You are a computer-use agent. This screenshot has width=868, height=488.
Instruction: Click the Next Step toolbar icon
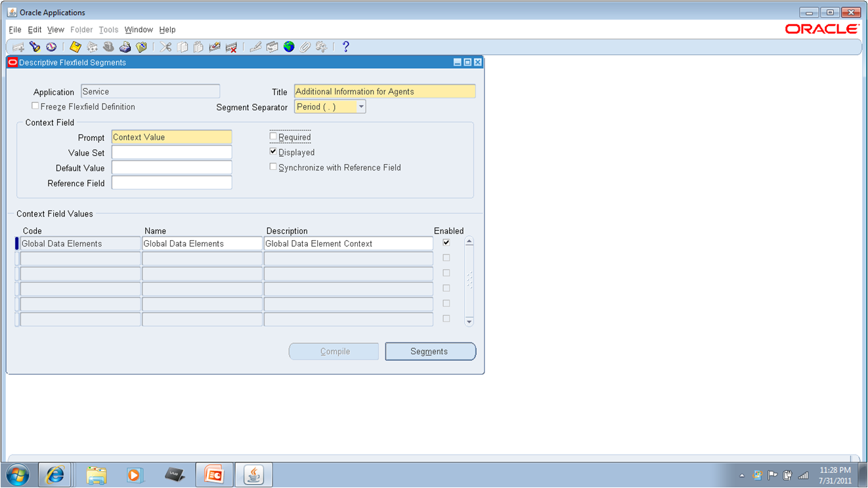(x=92, y=47)
